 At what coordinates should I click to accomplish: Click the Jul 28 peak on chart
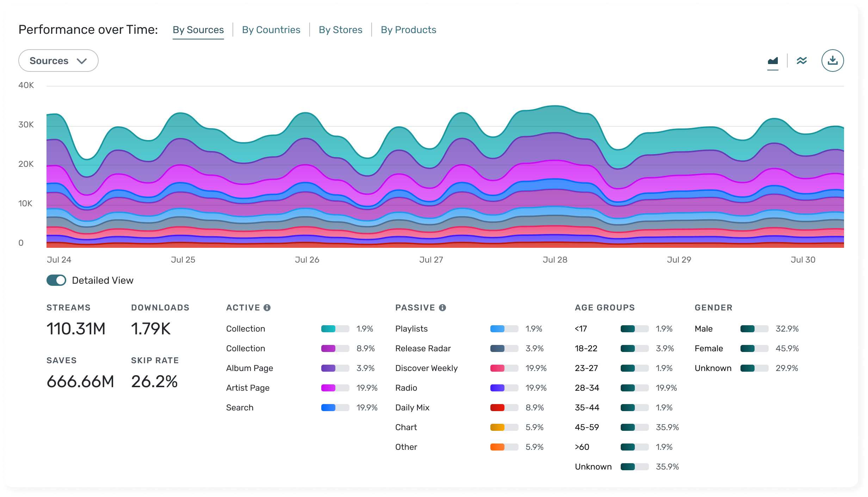pos(555,106)
